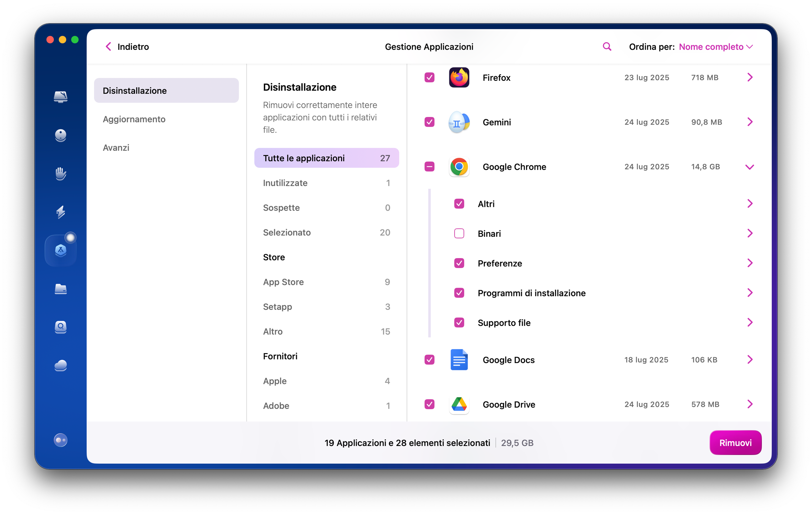
Task: Select the App Store filter in the list
Action: pyautogui.click(x=283, y=282)
